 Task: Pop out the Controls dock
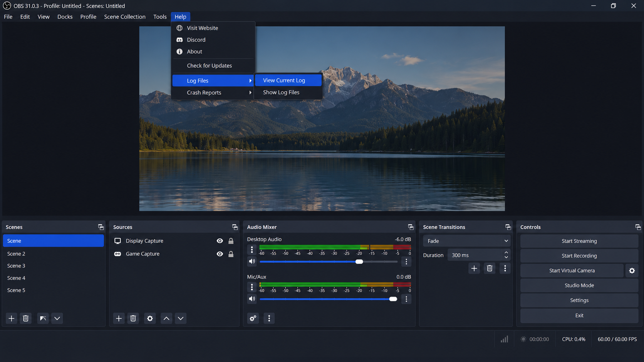[x=638, y=227]
